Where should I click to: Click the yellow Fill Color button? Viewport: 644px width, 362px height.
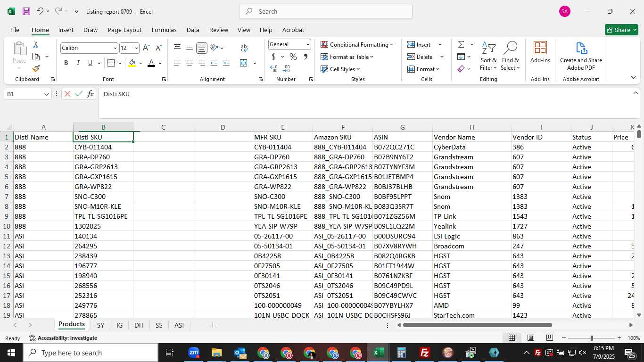tap(132, 63)
